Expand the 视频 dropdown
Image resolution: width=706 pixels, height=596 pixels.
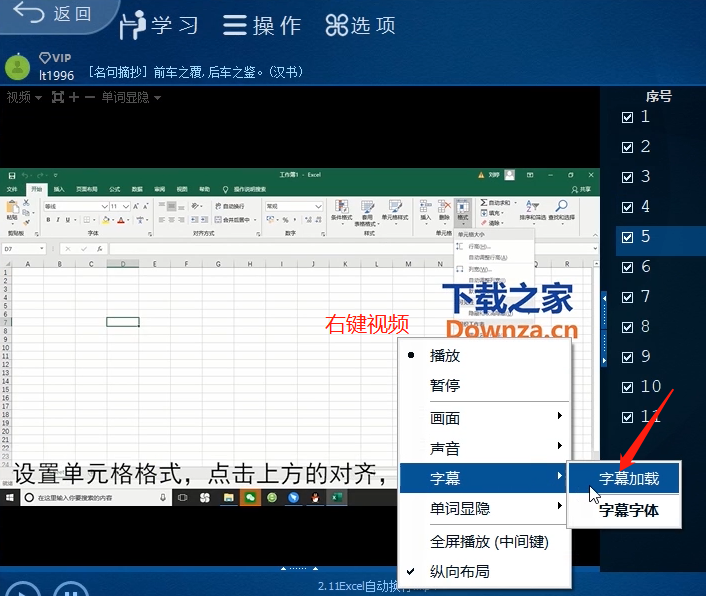(x=24, y=97)
